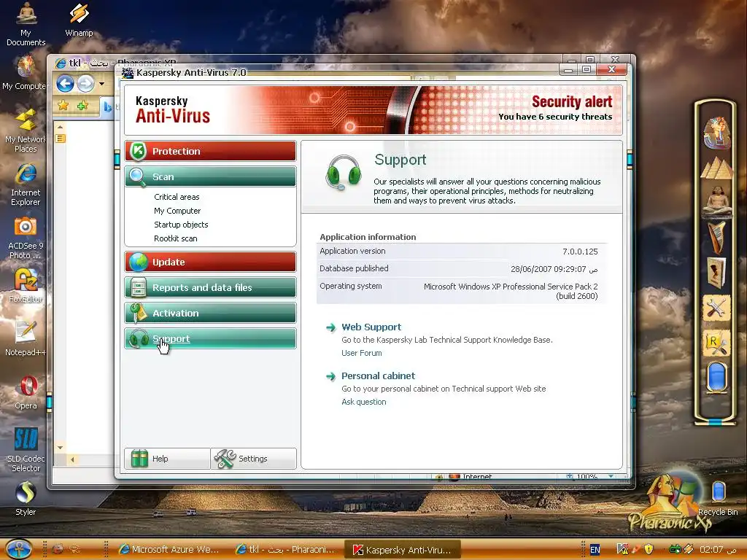
Task: Click the Database published date value
Action: [554, 269]
